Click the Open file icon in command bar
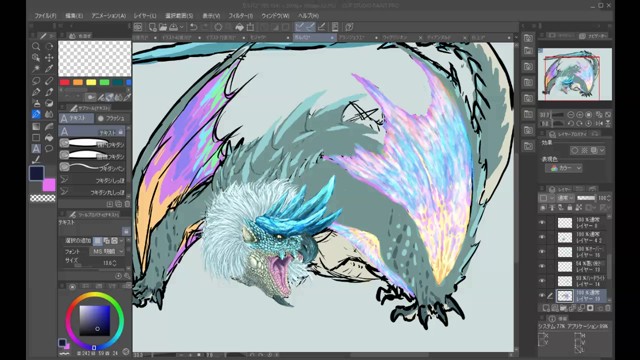The height and width of the screenshot is (360, 640). coord(163,27)
